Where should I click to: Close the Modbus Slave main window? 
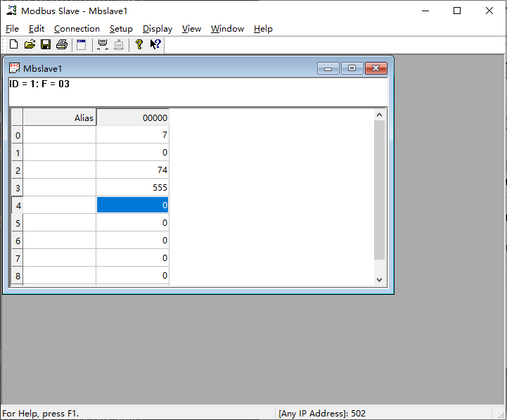(489, 11)
